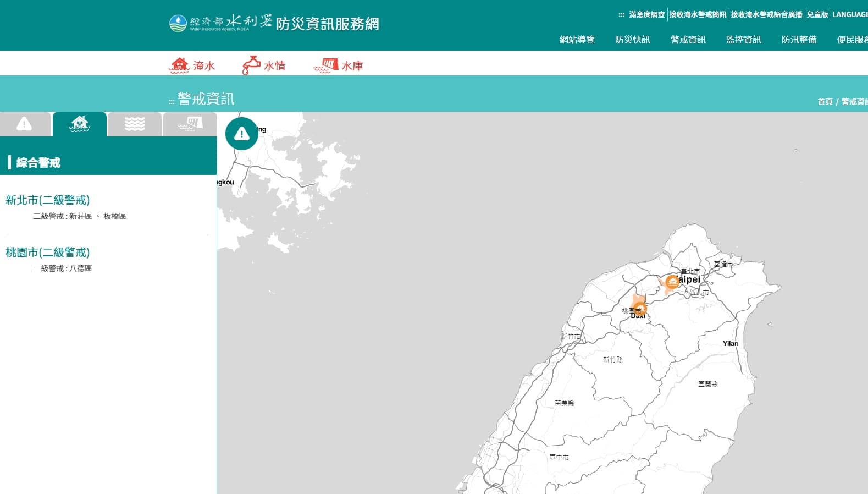Click the Yilan label on the map
The width and height of the screenshot is (868, 494).
(731, 344)
